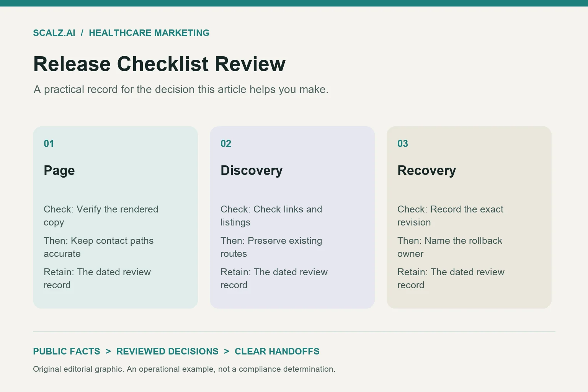Click the Retain line in the Discovery card
This screenshot has width=588, height=392.
(274, 279)
